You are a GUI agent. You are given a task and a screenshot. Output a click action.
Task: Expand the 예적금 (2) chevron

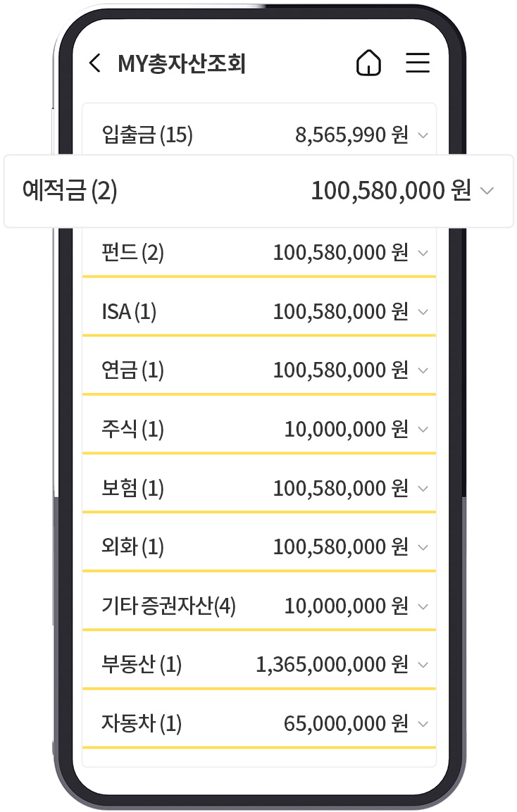(x=487, y=191)
